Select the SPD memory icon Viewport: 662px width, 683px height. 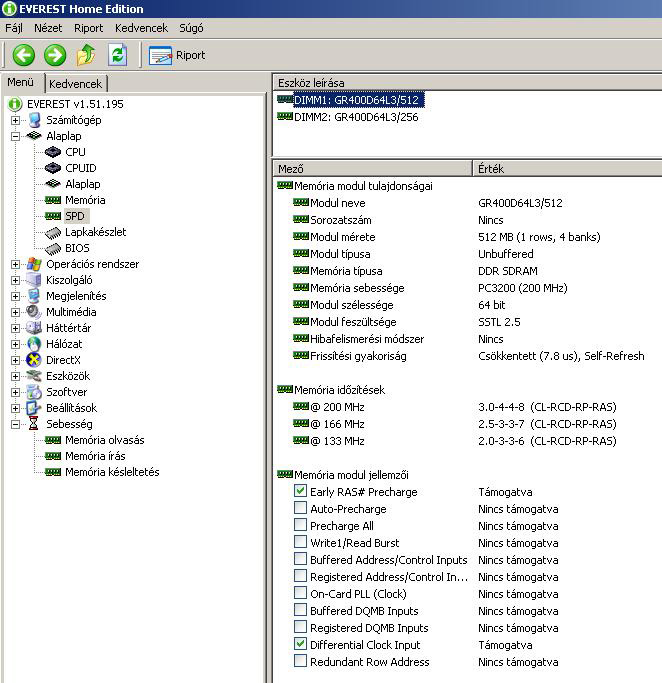pos(53,216)
